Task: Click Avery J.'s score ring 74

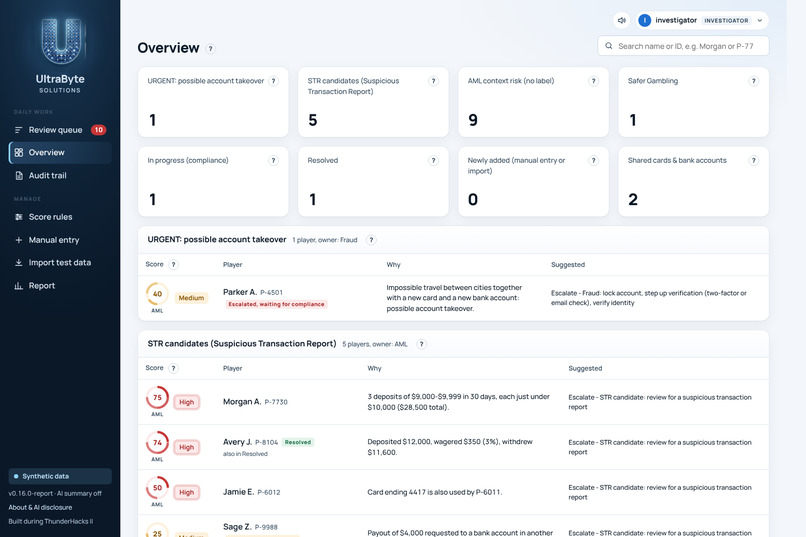Action: coord(157,442)
